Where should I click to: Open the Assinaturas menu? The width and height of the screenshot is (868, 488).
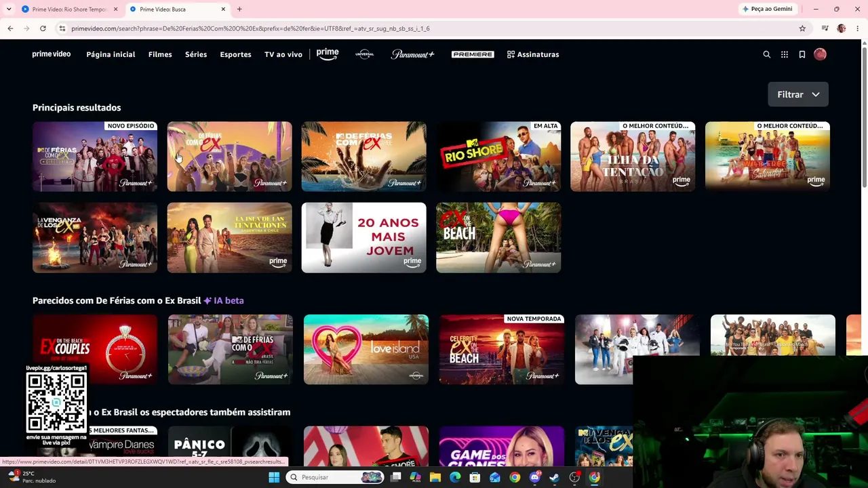pos(533,54)
